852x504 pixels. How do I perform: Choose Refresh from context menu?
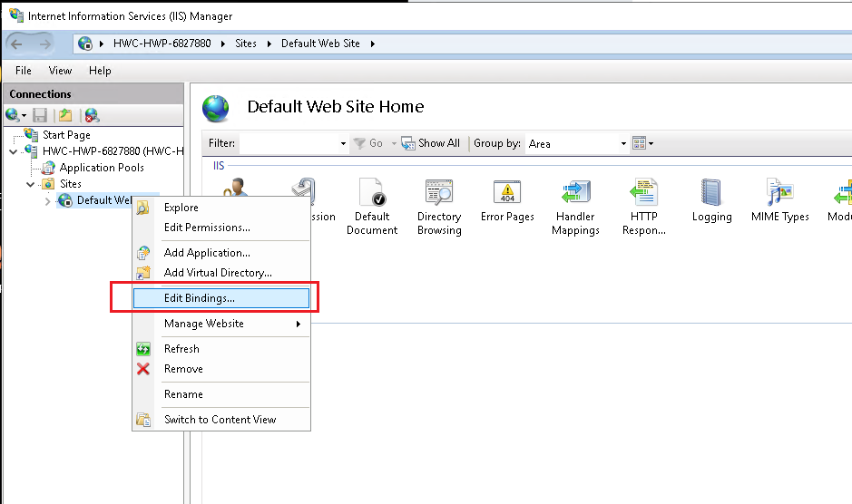pyautogui.click(x=221, y=349)
